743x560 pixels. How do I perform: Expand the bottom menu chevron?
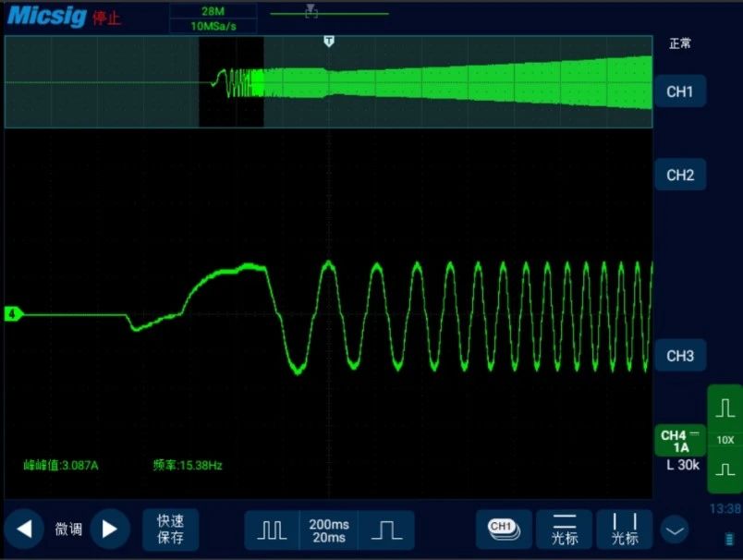tap(675, 530)
